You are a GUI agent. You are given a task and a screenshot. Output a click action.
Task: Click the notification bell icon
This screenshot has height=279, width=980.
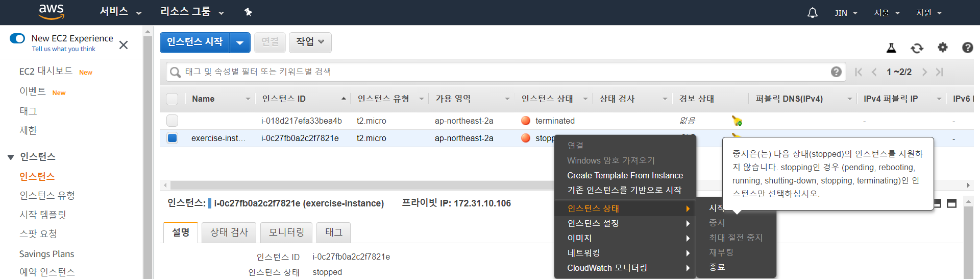812,13
